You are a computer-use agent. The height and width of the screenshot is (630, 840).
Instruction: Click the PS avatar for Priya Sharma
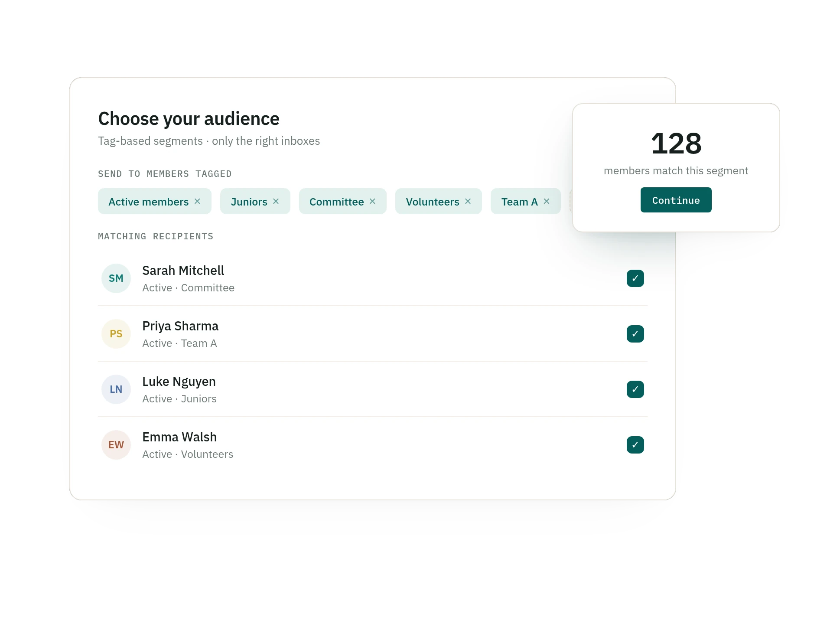click(116, 334)
